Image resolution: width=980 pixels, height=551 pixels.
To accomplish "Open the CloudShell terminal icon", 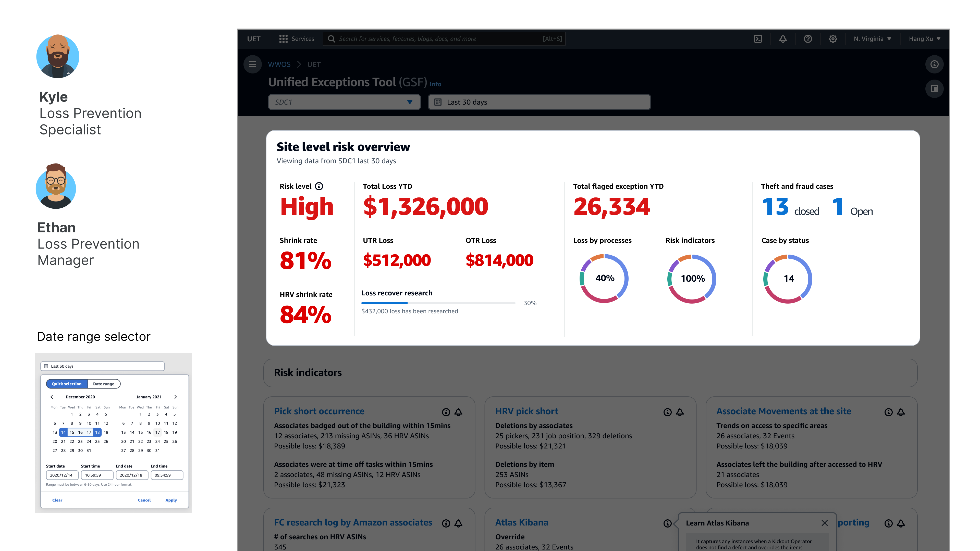I will tap(758, 39).
